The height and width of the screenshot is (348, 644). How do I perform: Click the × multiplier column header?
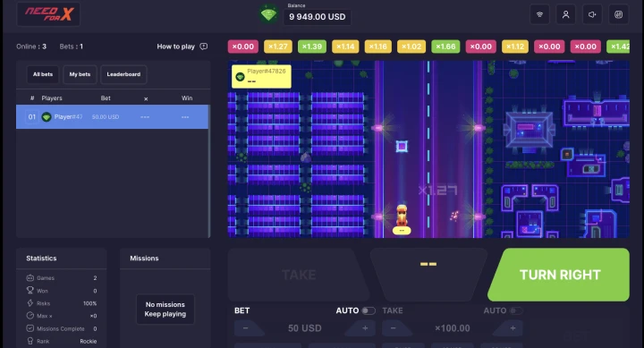point(146,98)
